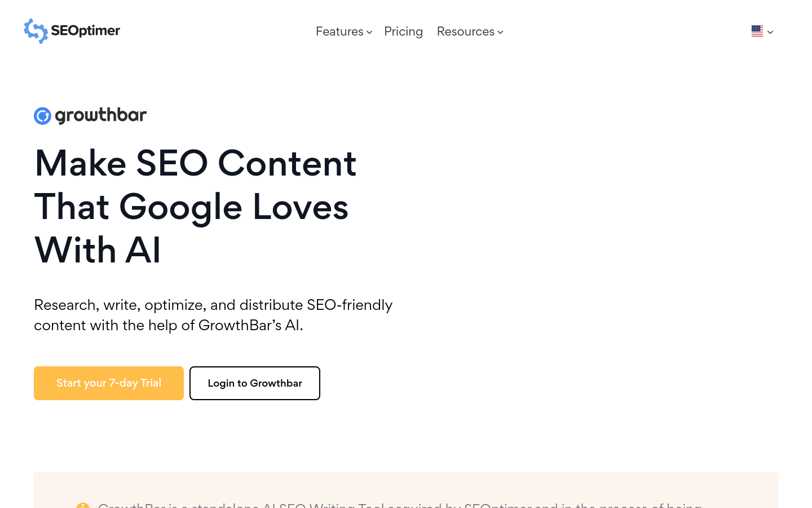Expand the chevron beside Resources

pyautogui.click(x=500, y=32)
